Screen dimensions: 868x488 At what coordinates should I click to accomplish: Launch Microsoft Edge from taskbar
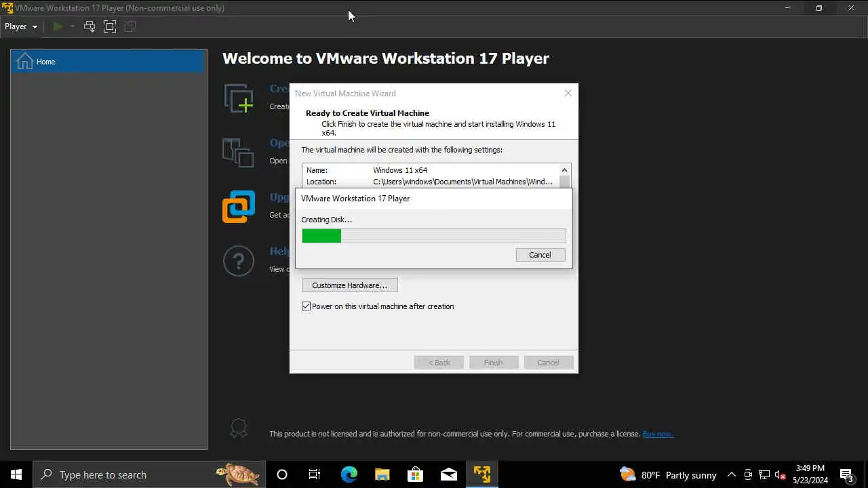click(x=349, y=474)
